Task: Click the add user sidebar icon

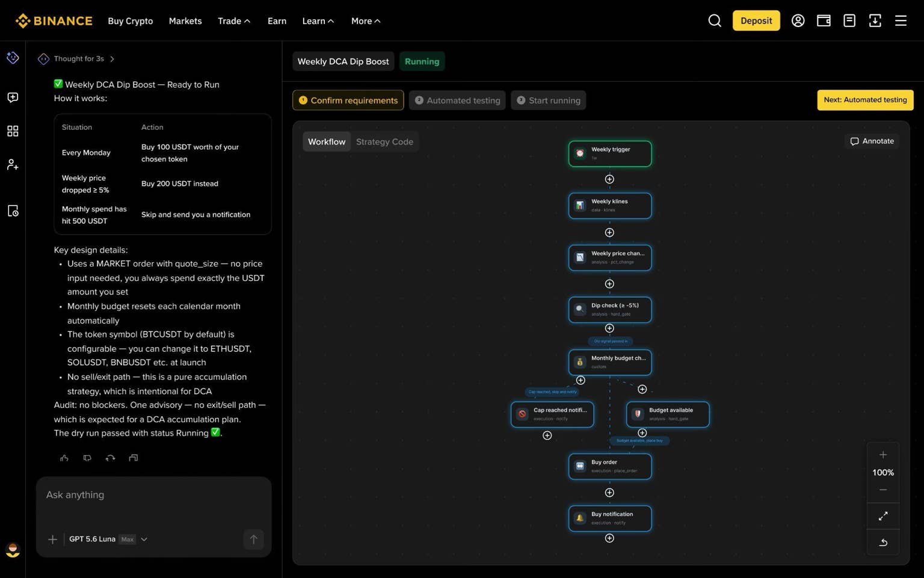Action: click(x=13, y=165)
